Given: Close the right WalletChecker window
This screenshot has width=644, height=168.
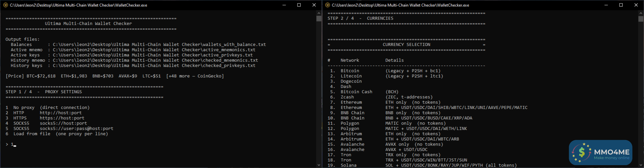Looking at the screenshot, I should point(636,5).
